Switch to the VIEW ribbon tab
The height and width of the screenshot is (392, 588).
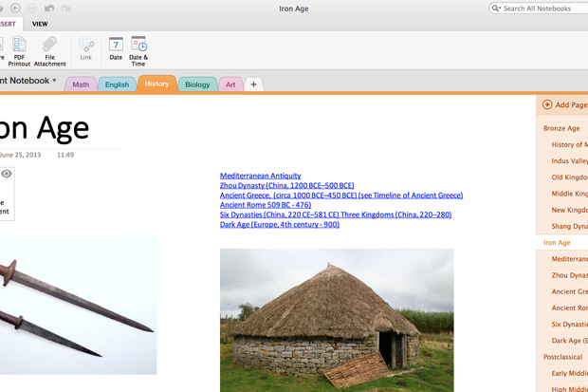point(40,24)
